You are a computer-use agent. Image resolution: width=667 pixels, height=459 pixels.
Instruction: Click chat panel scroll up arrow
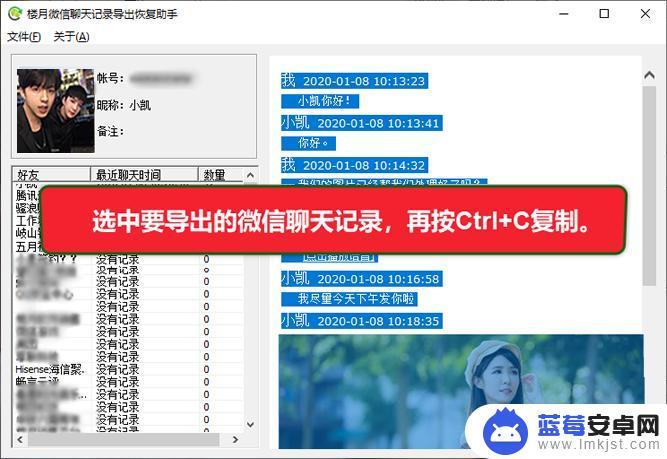tap(649, 75)
